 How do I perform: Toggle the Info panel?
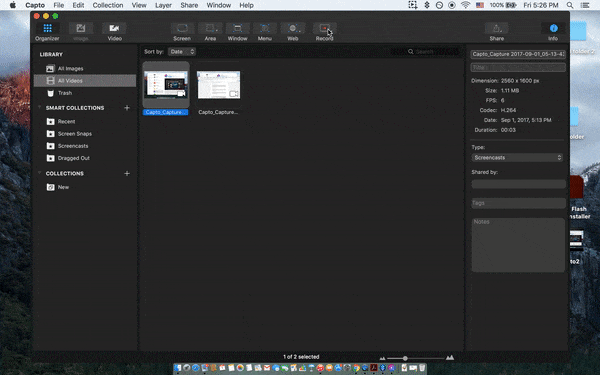click(x=553, y=32)
